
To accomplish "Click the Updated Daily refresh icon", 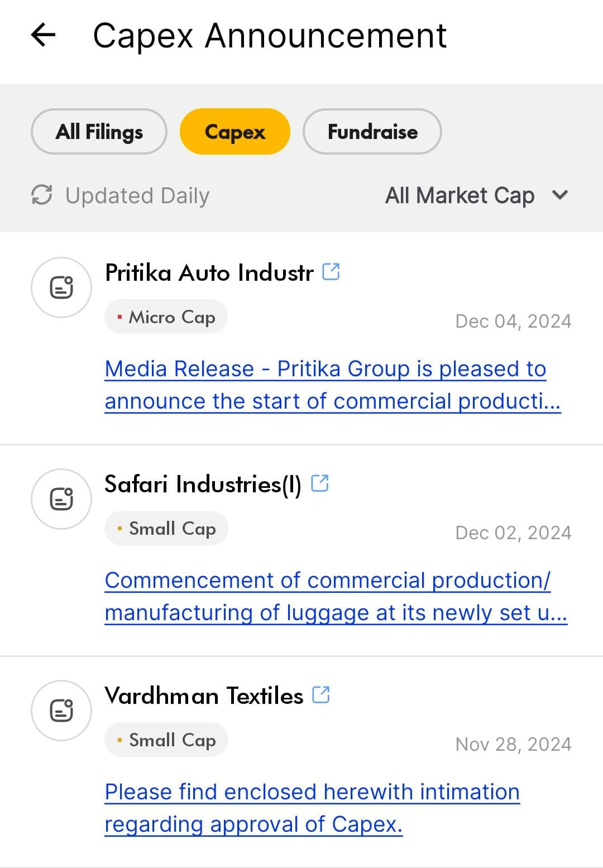I will [x=42, y=195].
